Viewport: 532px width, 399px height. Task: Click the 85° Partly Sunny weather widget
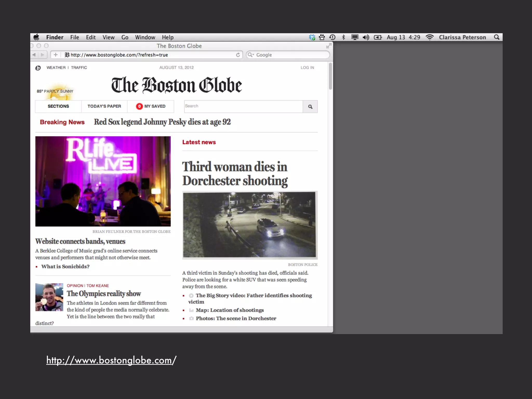pyautogui.click(x=55, y=91)
